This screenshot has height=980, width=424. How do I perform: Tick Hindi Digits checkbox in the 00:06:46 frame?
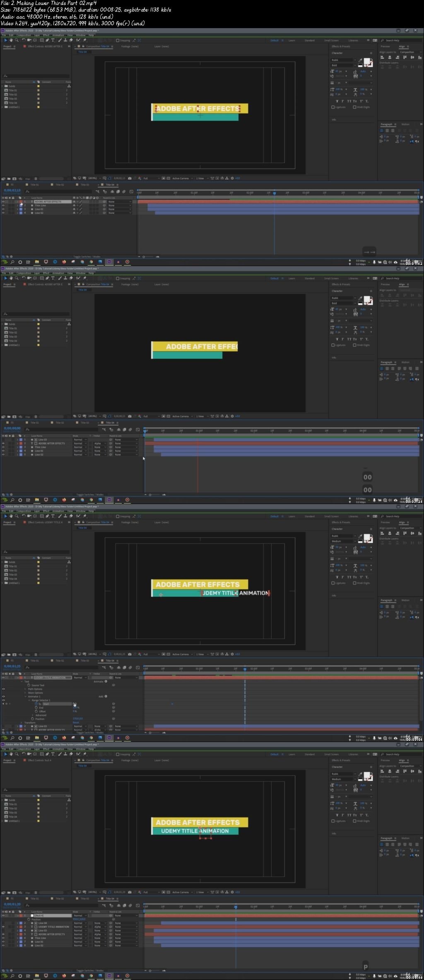click(x=354, y=821)
